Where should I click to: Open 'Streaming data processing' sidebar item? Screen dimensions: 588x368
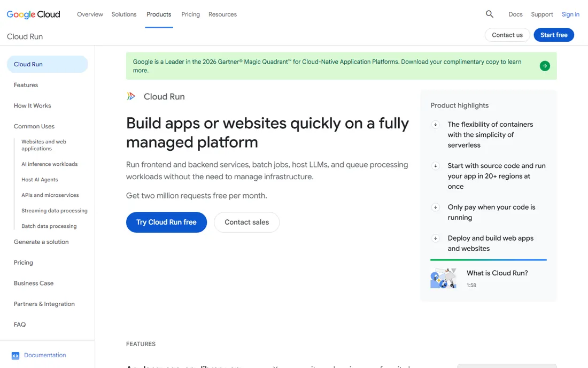pos(55,211)
